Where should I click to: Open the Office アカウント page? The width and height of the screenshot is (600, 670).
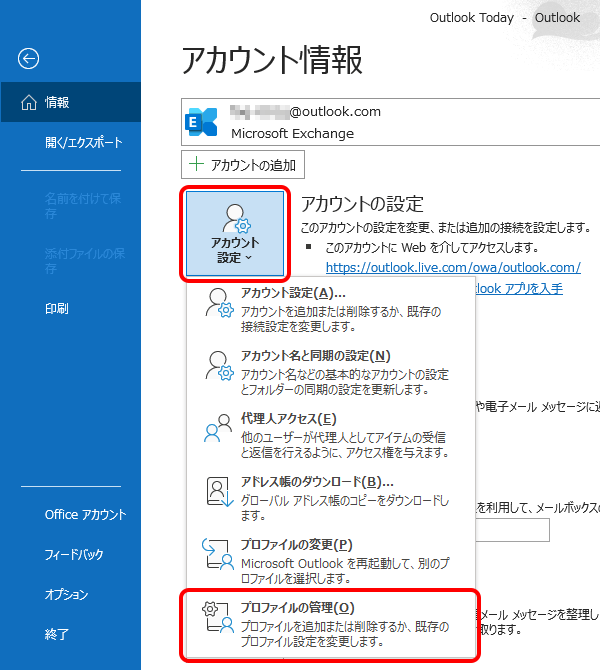pyautogui.click(x=85, y=515)
